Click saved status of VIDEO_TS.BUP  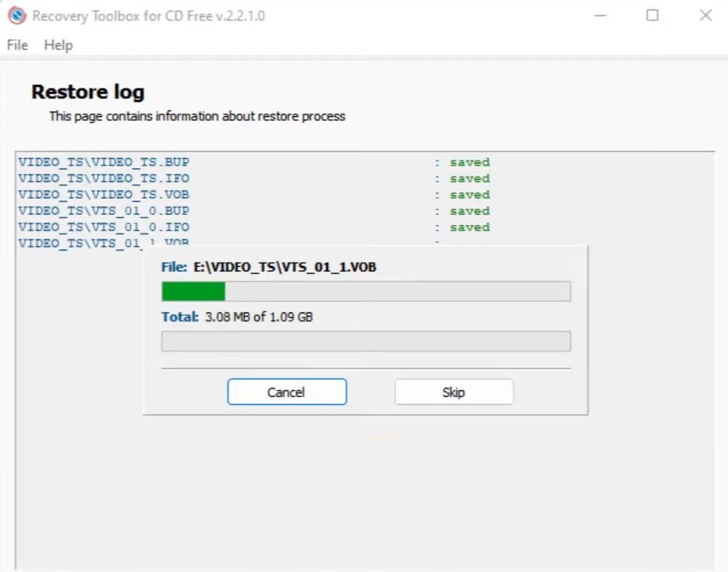[469, 162]
